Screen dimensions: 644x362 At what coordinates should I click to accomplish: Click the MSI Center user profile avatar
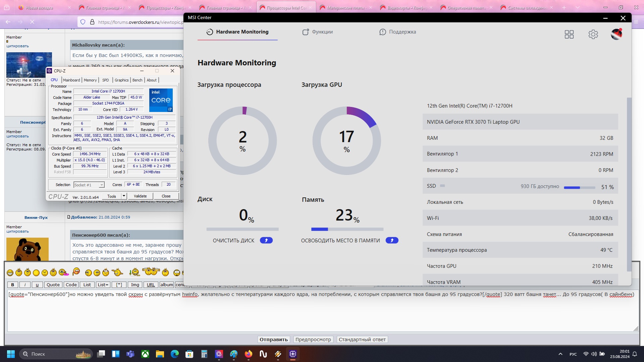616,34
